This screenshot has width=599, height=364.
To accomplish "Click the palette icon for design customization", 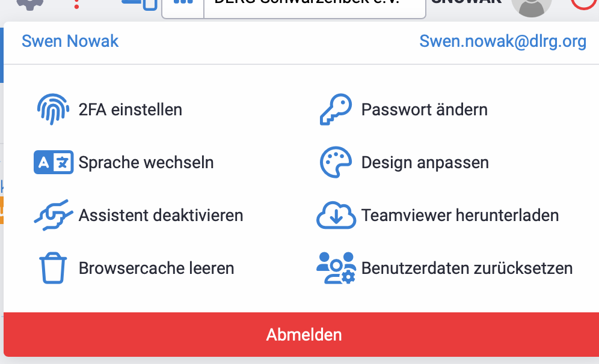I will pyautogui.click(x=336, y=162).
